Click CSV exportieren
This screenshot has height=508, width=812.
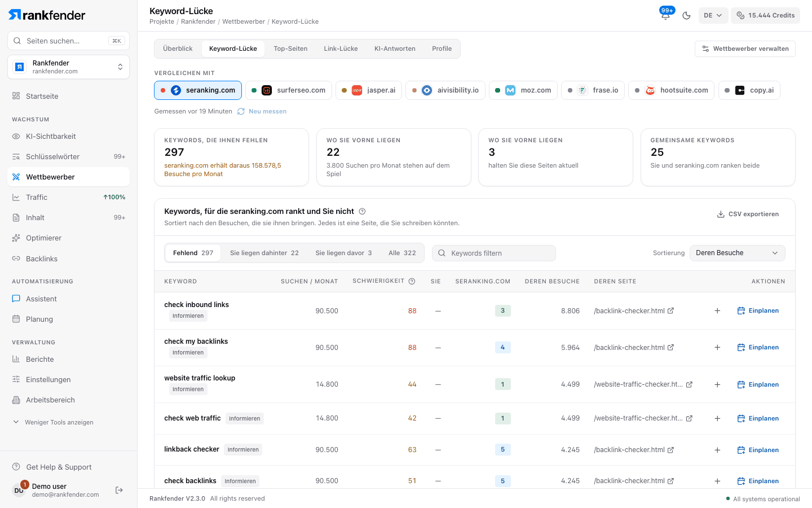[x=748, y=214]
